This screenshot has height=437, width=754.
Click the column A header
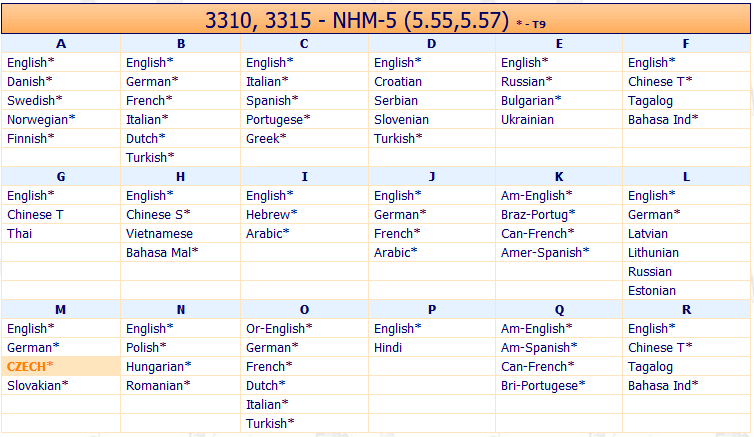click(61, 44)
